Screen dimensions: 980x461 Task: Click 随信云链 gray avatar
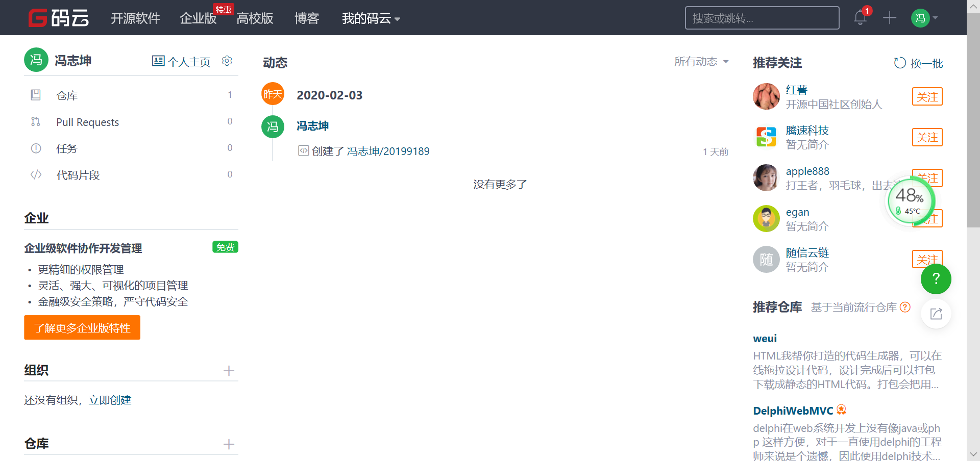click(766, 259)
